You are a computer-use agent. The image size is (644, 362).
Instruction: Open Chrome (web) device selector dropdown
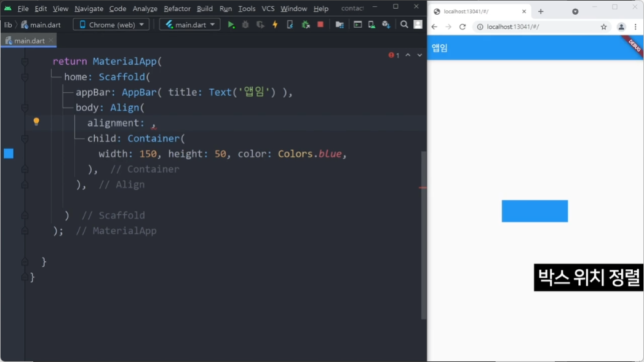tap(111, 25)
